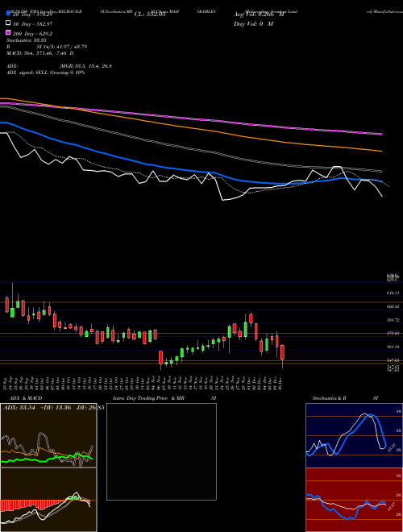Click the 602.42 price axis label
This screenshot has width=403, height=532.
point(394,306)
